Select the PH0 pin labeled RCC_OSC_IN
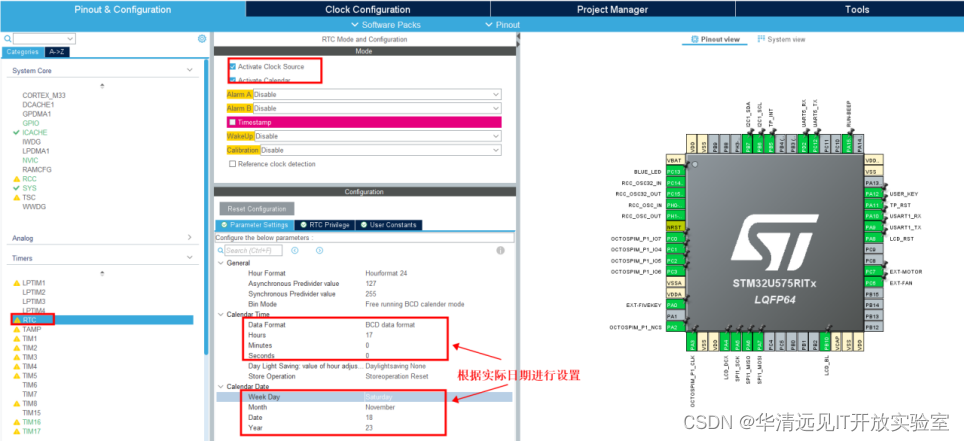This screenshot has width=964, height=442. coord(674,205)
